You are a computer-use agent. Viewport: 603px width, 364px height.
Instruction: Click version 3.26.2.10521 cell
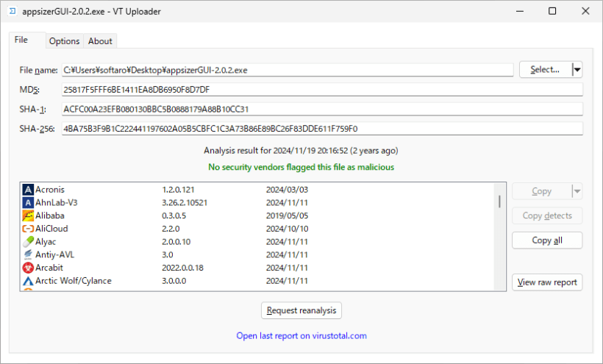tap(185, 202)
